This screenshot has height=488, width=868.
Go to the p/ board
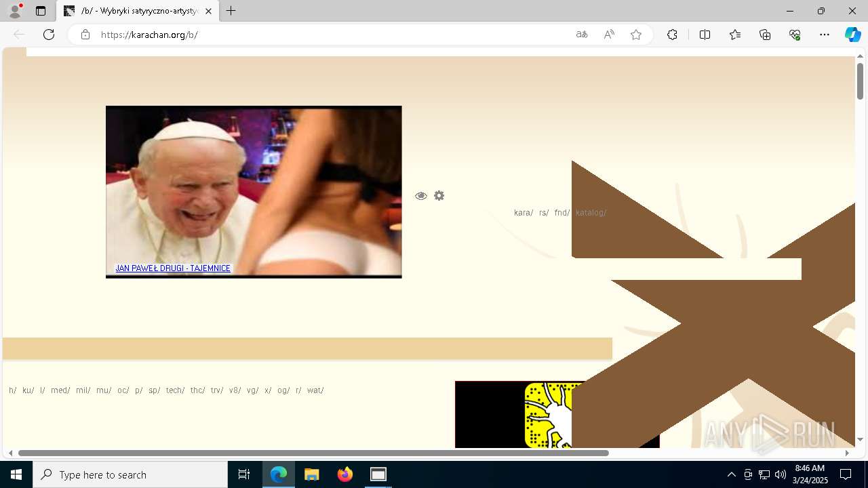click(x=139, y=390)
